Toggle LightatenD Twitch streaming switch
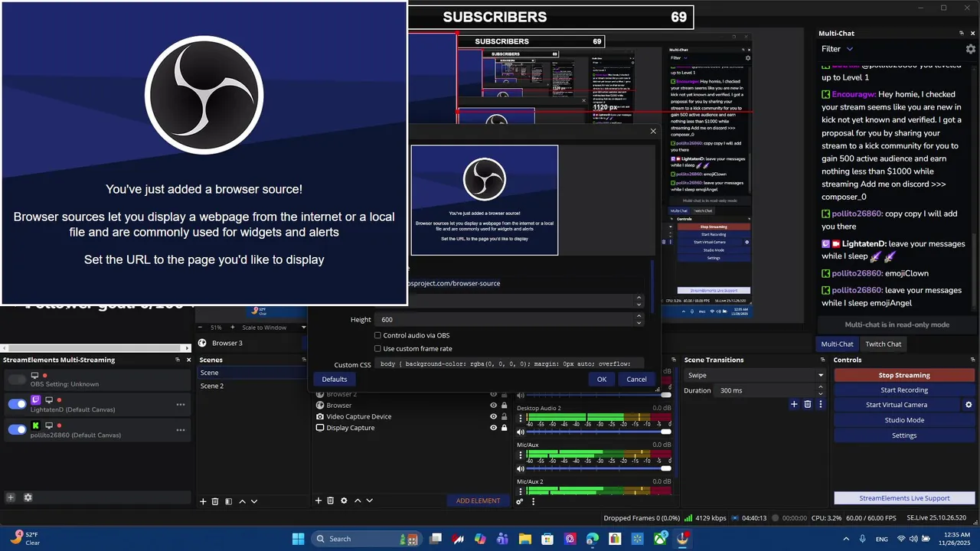 (x=17, y=404)
